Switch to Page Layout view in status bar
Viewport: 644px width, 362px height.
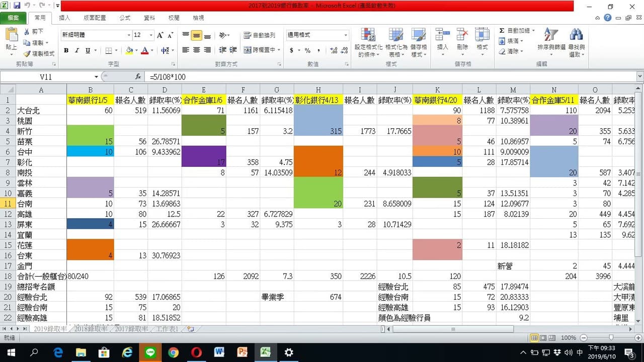coord(543,338)
